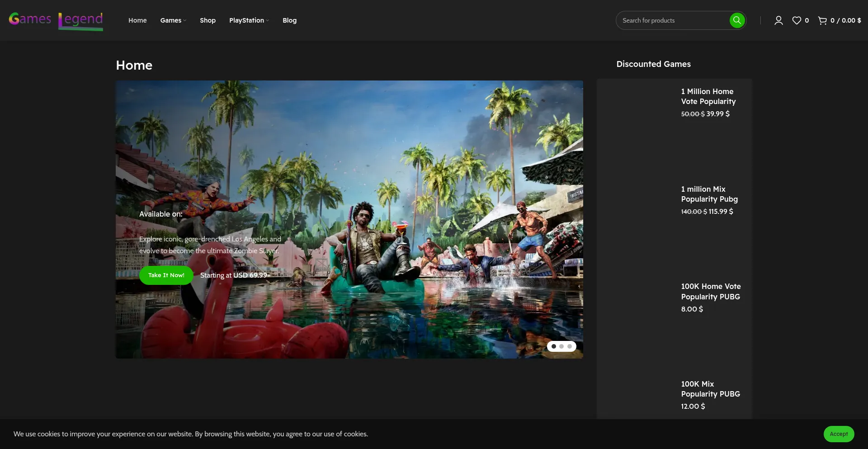
Task: Open the shopping cart icon
Action: 822,20
